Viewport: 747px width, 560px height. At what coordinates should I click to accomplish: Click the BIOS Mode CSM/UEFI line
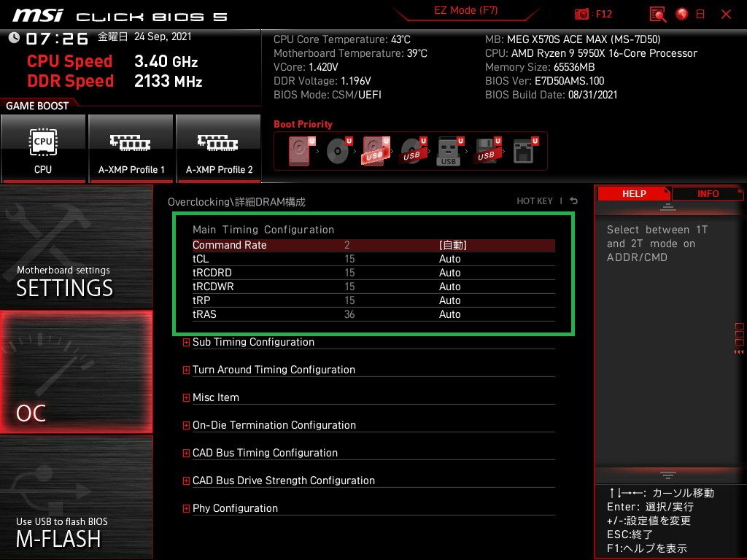(x=328, y=95)
